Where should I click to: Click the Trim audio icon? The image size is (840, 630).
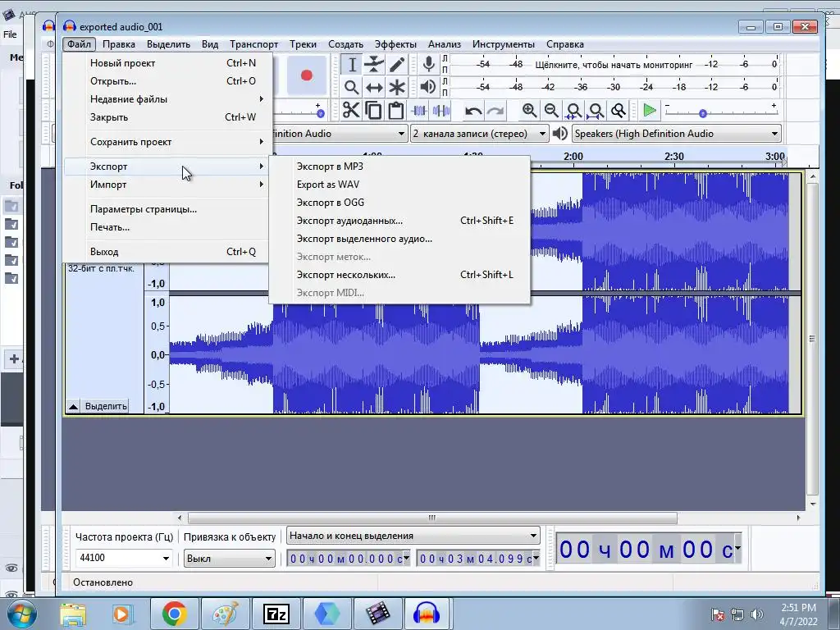419,111
